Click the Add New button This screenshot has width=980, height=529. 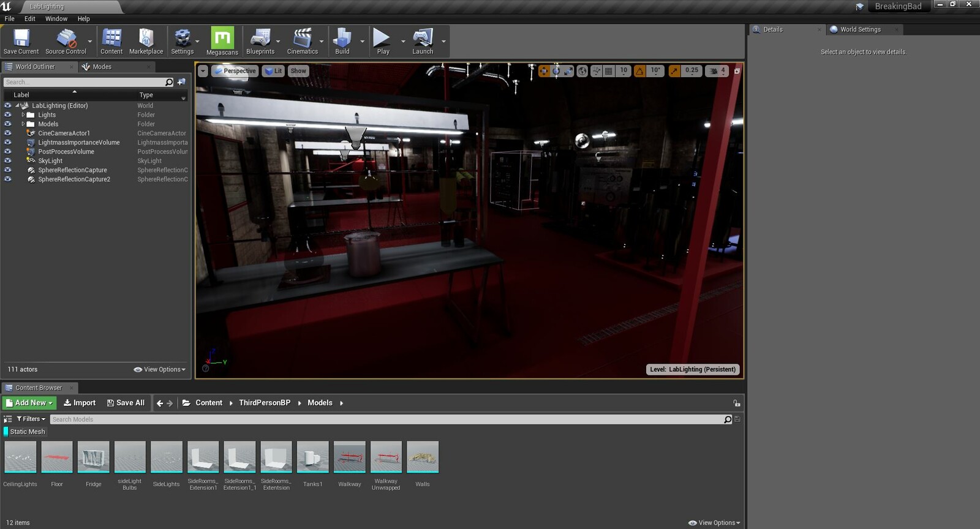tap(29, 403)
